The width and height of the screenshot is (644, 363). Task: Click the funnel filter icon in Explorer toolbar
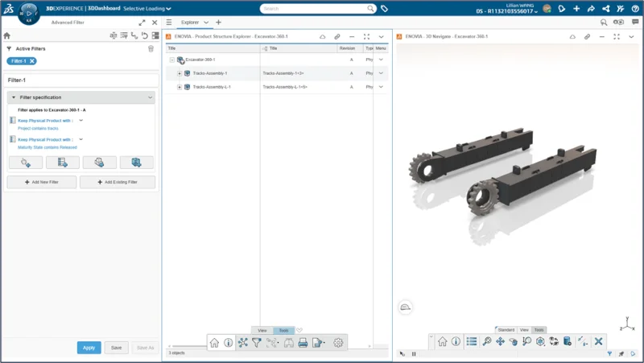(x=256, y=343)
